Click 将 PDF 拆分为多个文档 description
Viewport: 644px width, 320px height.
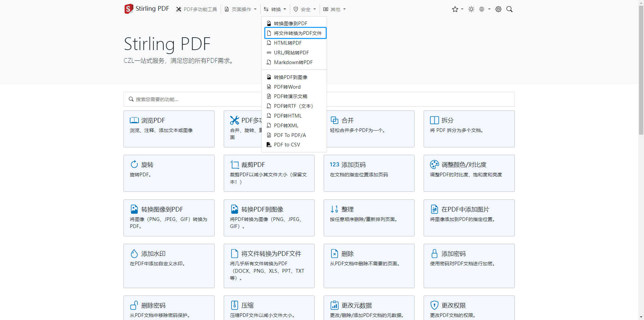coord(457,131)
